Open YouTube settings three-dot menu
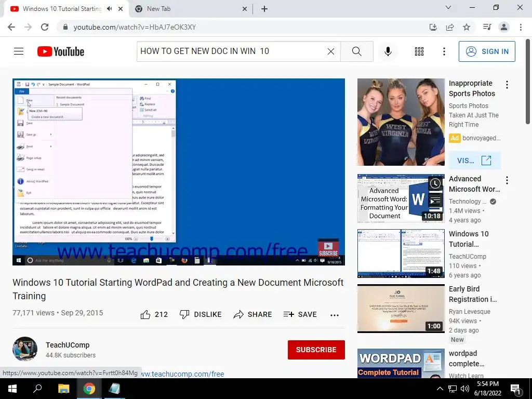The height and width of the screenshot is (399, 532). click(x=444, y=51)
